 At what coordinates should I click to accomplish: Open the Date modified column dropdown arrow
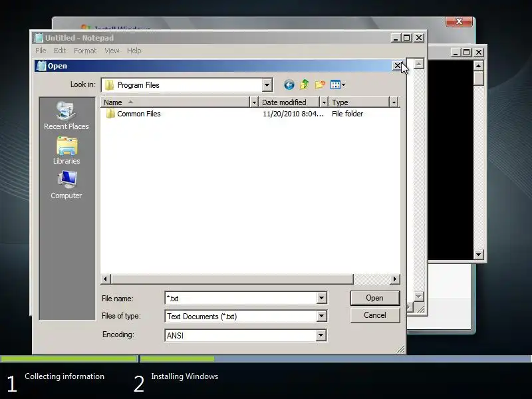click(324, 102)
